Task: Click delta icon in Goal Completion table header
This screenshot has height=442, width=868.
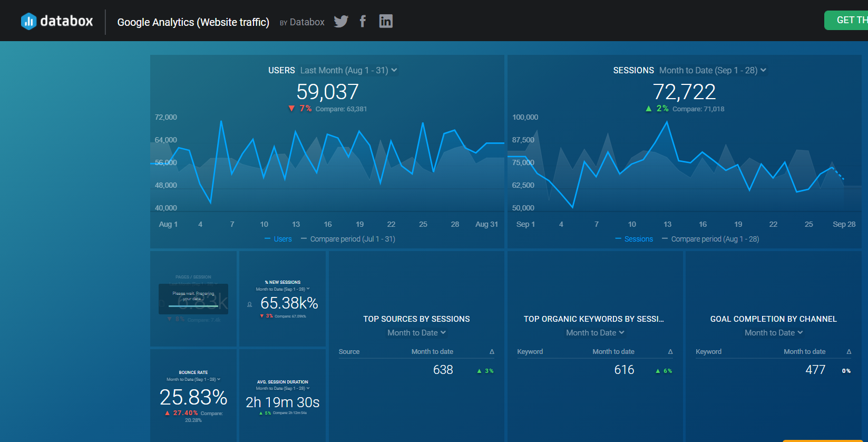Action: 849,352
